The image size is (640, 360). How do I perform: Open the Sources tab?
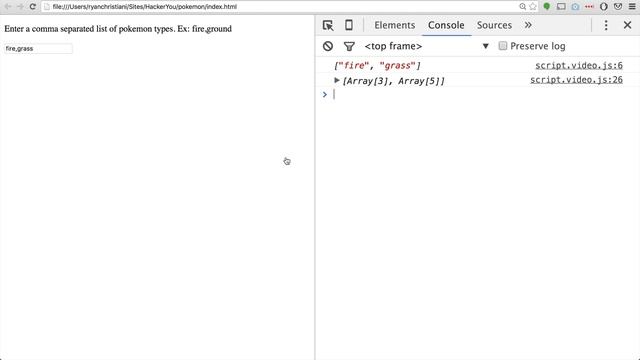tap(494, 25)
